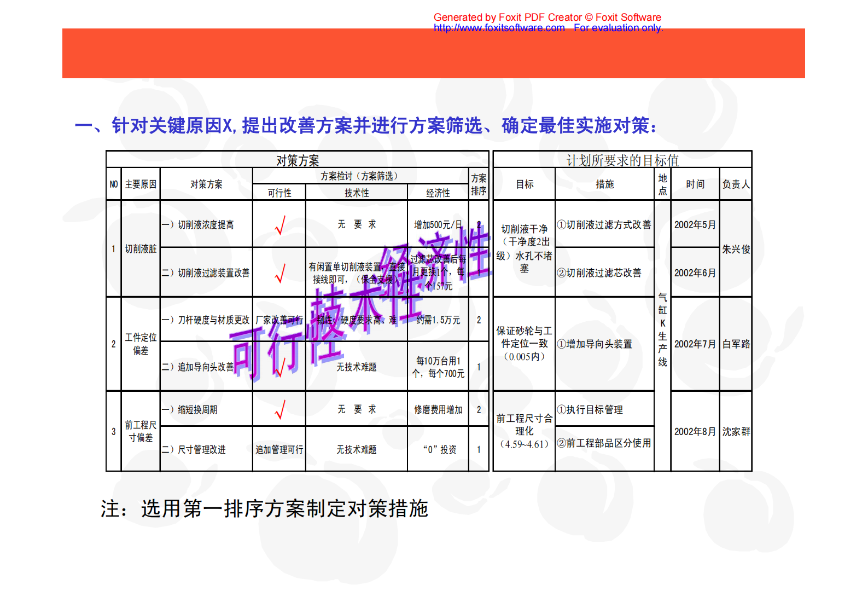Click the "方案排序" column header
Viewport: 868px width, 614px height.
coord(479,184)
